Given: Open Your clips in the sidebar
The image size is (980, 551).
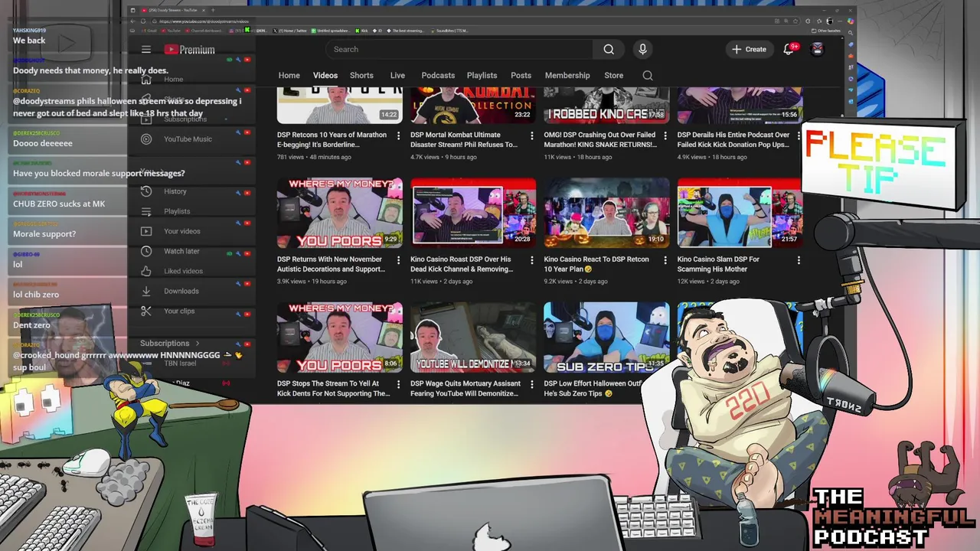Looking at the screenshot, I should pyautogui.click(x=179, y=311).
